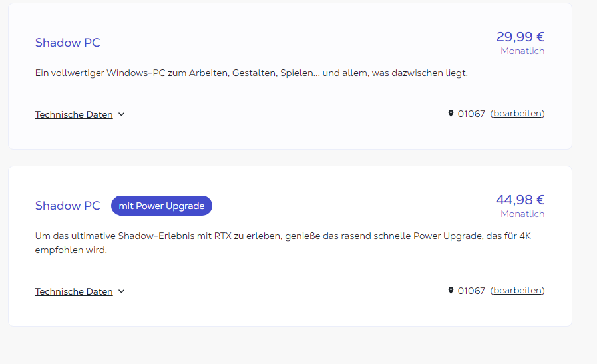Viewport: 597px width, 364px height.
Task: Click the postal code 01067 in the Power Upgrade card
Action: point(471,291)
